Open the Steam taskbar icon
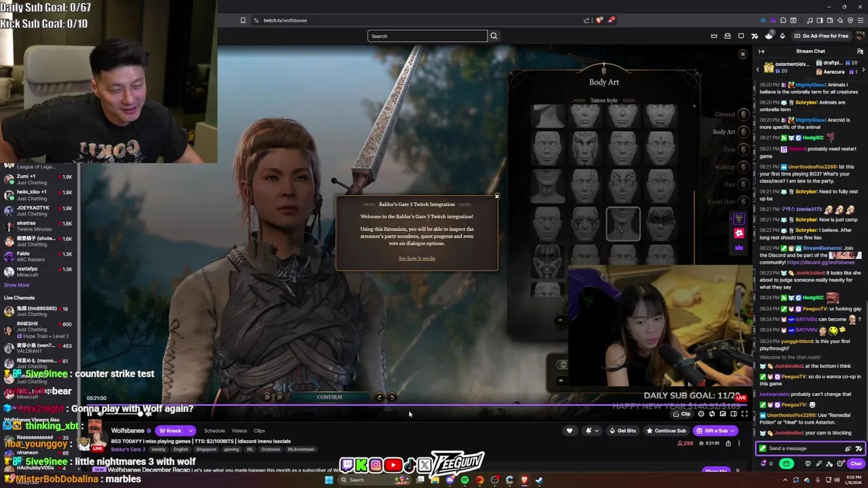The height and width of the screenshot is (488, 868). pos(539,480)
